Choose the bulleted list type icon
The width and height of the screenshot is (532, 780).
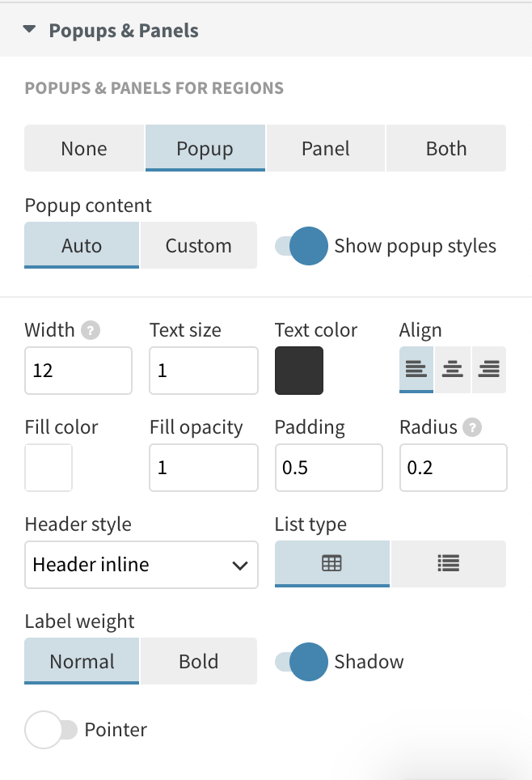448,563
